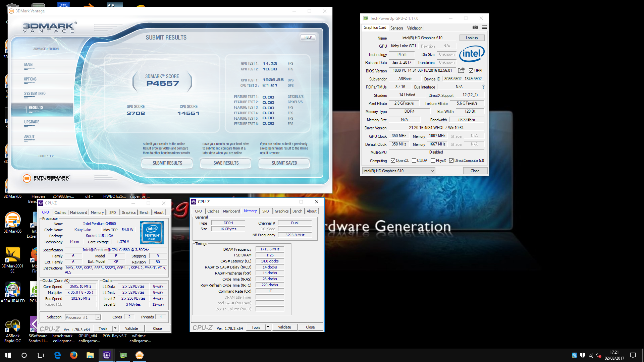Open About tab in Memory CPU-Z window

(x=312, y=211)
